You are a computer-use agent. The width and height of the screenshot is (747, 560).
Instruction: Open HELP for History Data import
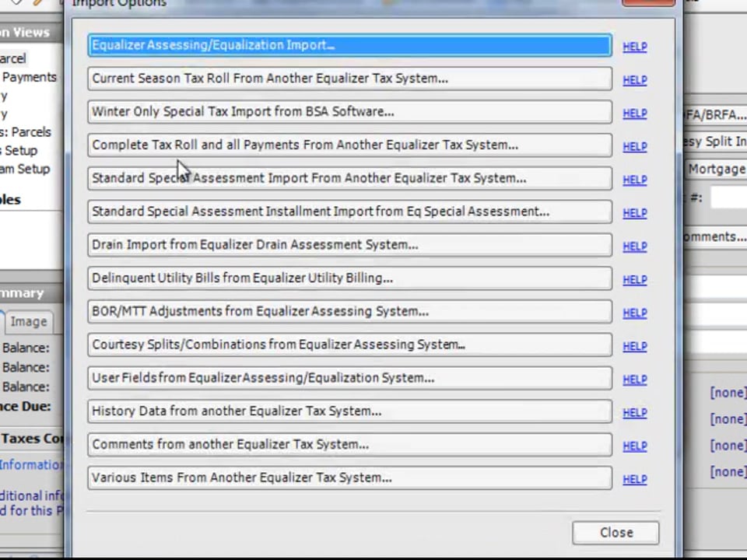(635, 413)
